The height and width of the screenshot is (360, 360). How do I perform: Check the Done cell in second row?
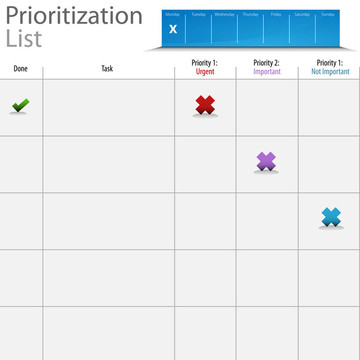21,164
